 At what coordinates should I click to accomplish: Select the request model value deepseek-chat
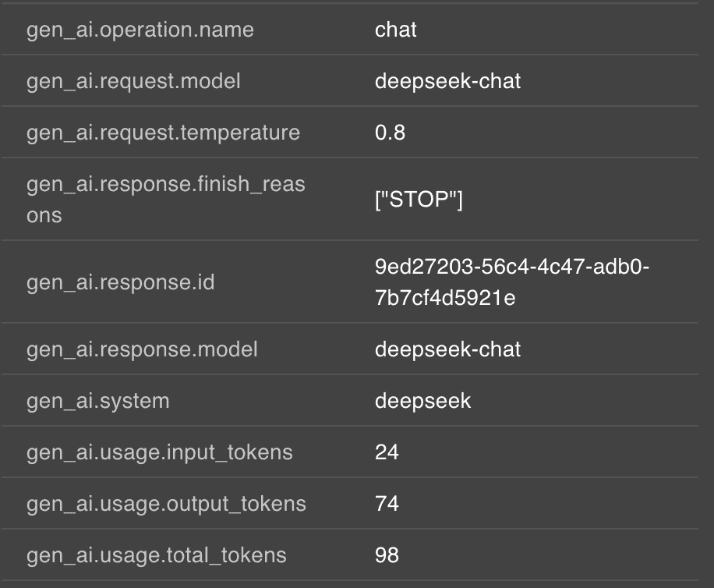click(x=447, y=81)
